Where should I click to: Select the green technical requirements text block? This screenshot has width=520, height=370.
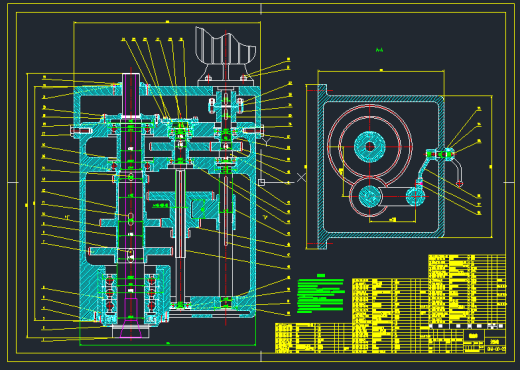tap(320, 293)
